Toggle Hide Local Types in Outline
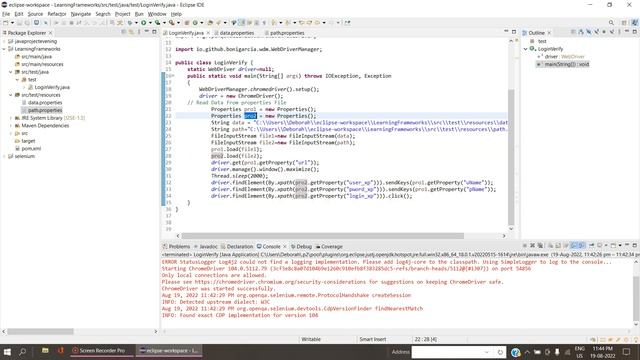The image size is (640, 360). point(612,32)
